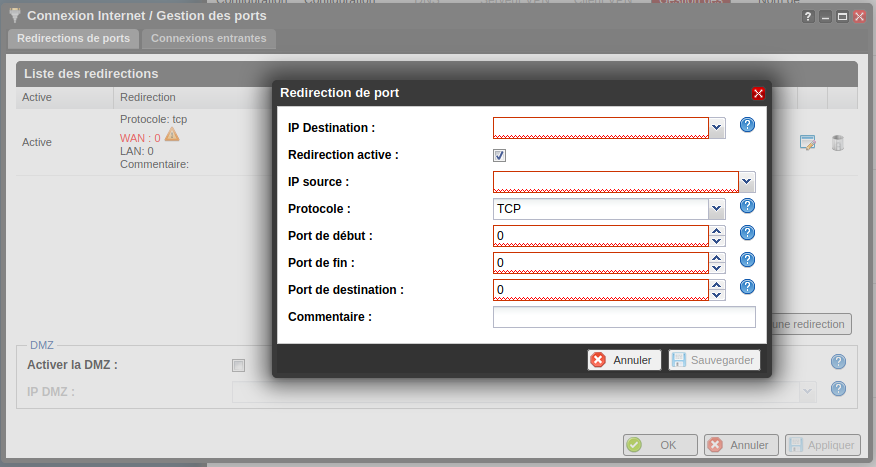Increase Port de début with up arrow
The image size is (876, 467).
tap(717, 231)
